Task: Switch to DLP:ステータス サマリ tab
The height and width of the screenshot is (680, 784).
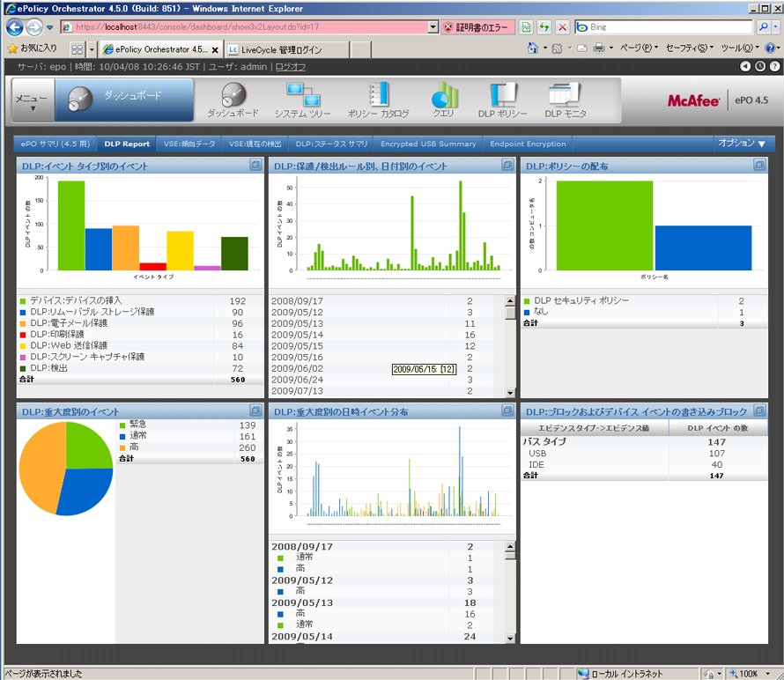Action: [x=331, y=144]
